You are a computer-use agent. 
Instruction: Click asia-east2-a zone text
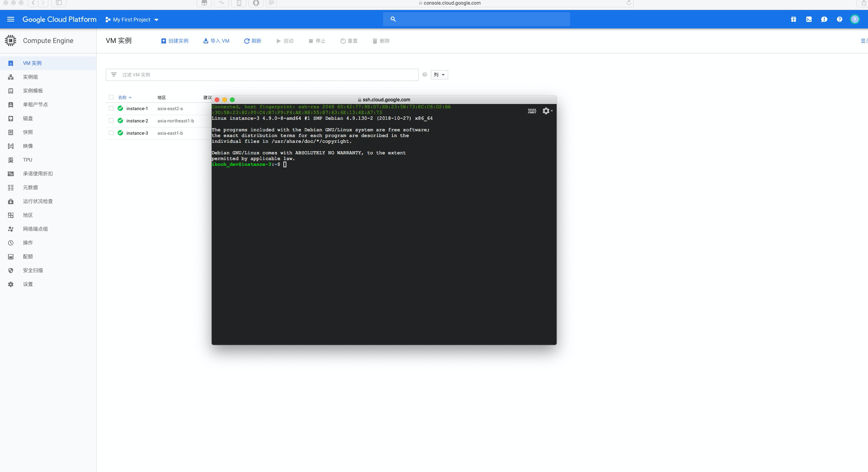point(170,109)
